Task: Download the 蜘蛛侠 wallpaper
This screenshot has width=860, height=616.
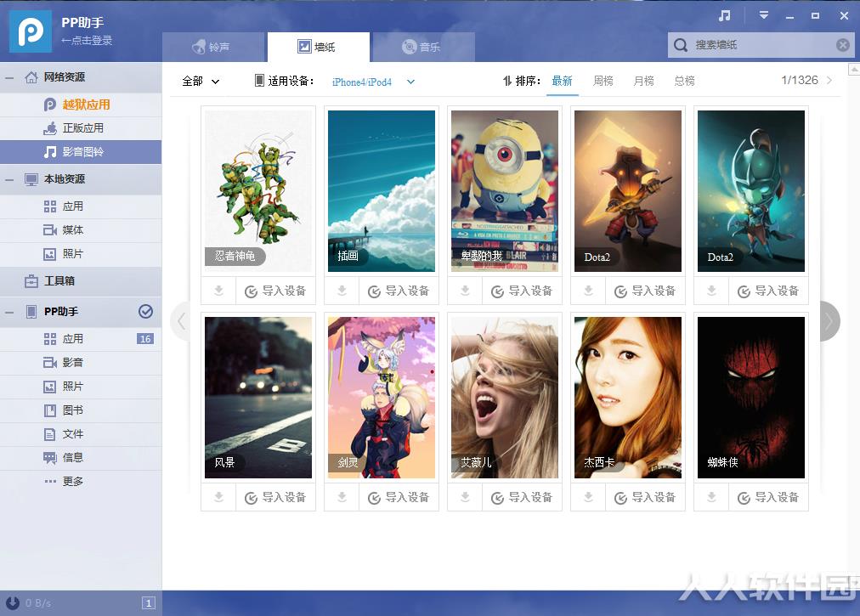Action: [711, 498]
